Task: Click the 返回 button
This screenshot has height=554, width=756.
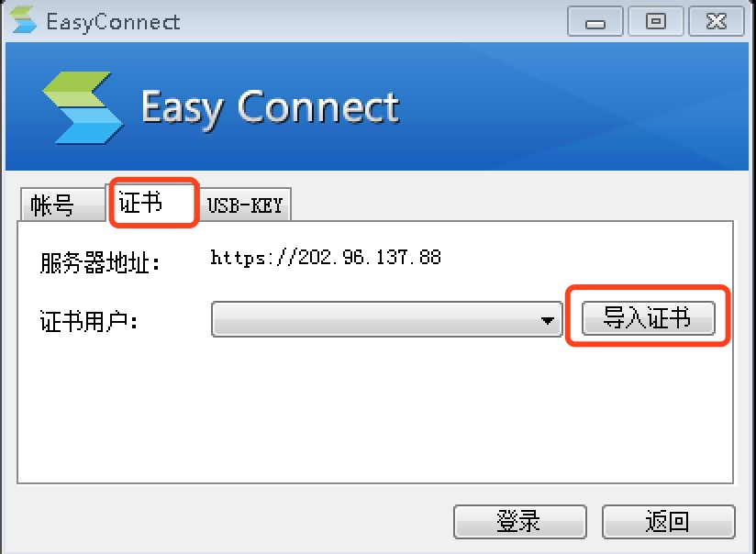Action: (668, 521)
